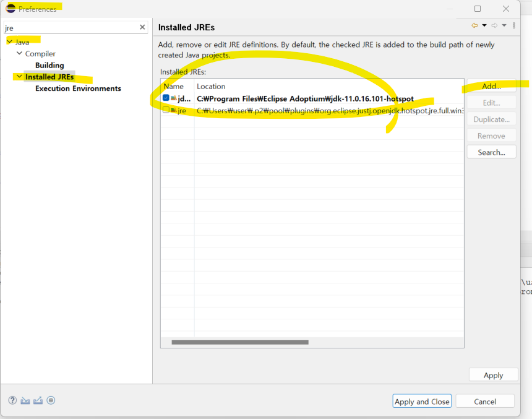Maximize the Preferences window
Screen dimensions: 532x419
pyautogui.click(x=478, y=9)
